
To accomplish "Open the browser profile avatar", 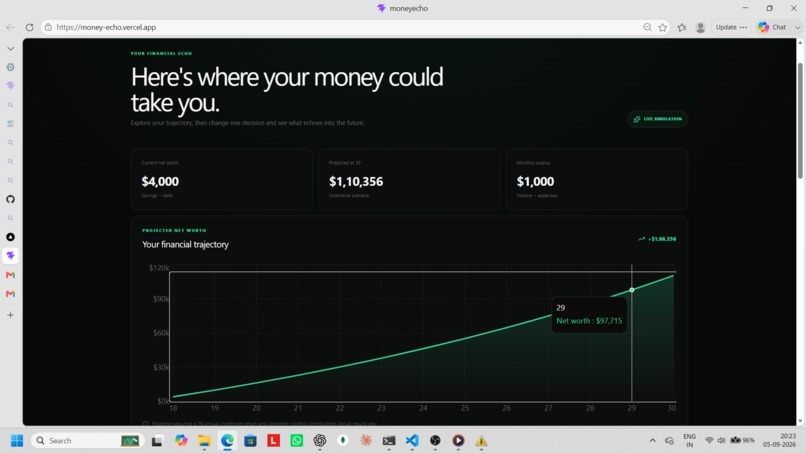I will [x=700, y=27].
